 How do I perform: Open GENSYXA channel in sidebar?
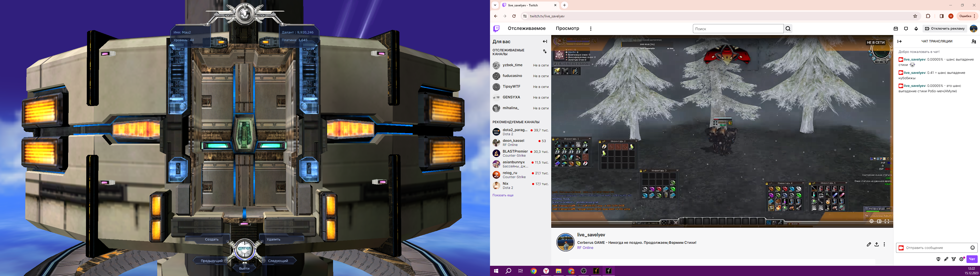click(x=520, y=97)
